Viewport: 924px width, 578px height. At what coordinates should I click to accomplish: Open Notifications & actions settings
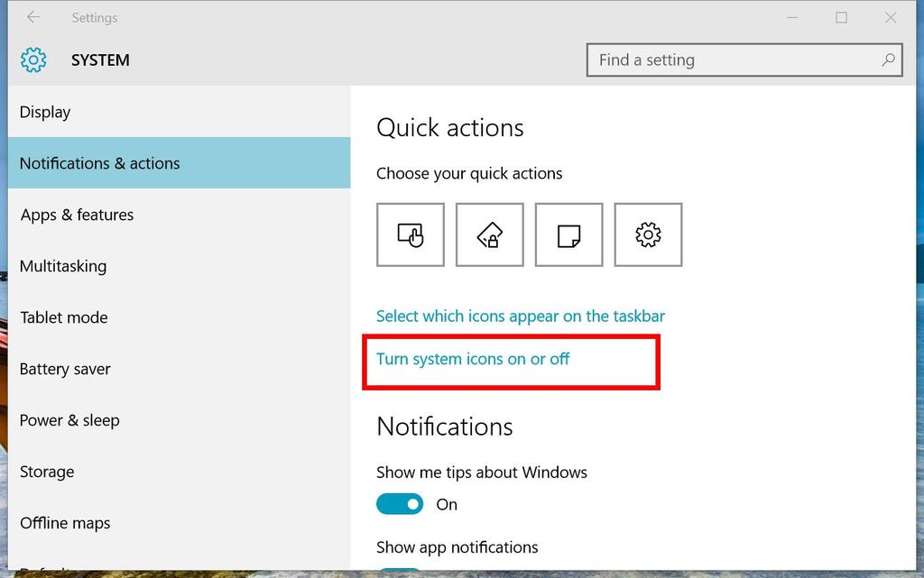(x=99, y=163)
